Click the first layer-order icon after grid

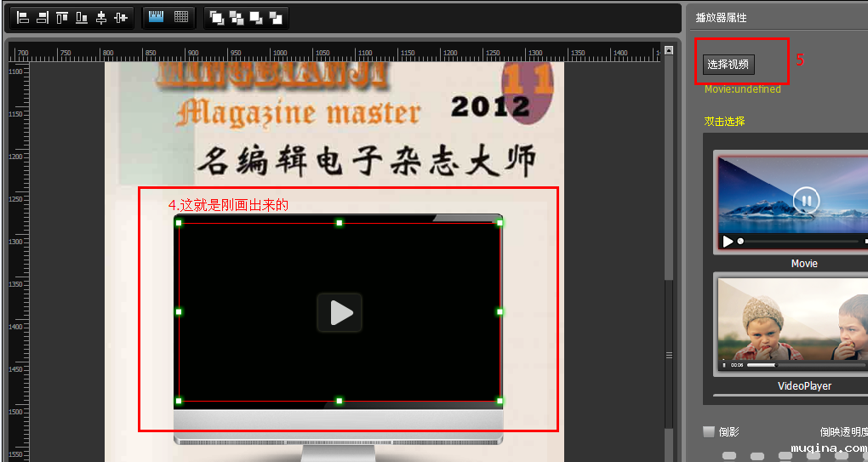pyautogui.click(x=217, y=17)
